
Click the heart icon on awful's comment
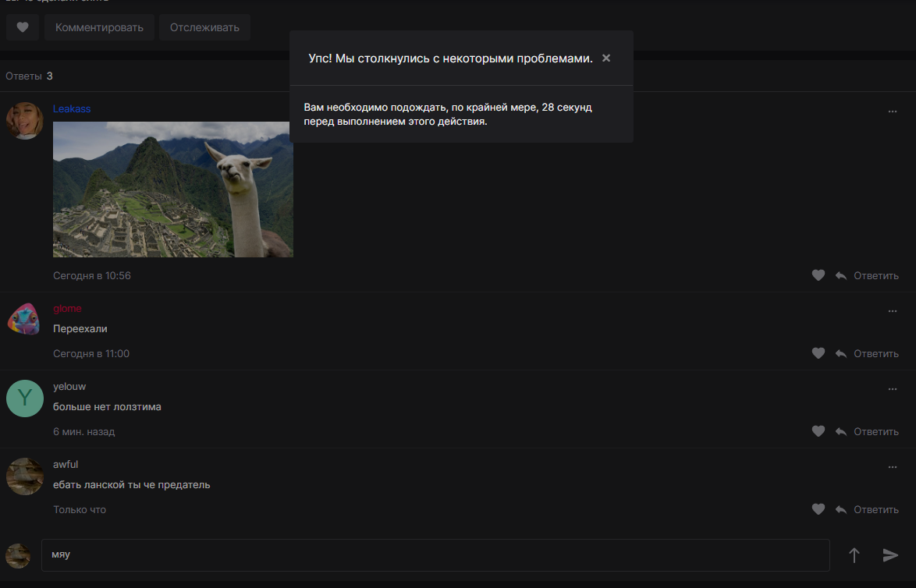(818, 509)
